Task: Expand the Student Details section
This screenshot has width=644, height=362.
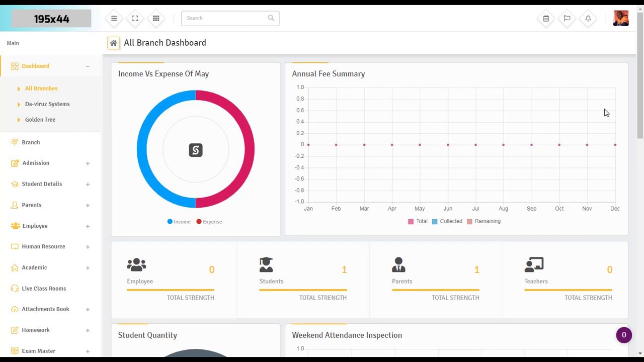Action: click(x=42, y=184)
